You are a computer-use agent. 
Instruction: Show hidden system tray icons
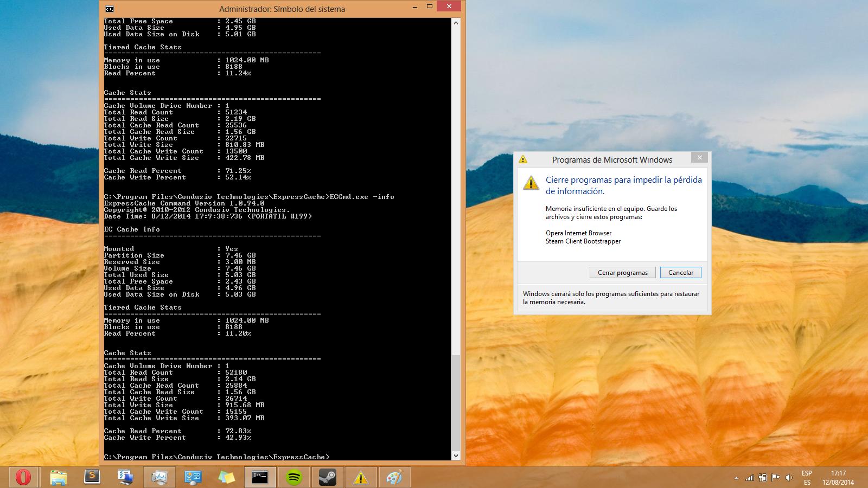[x=736, y=478]
